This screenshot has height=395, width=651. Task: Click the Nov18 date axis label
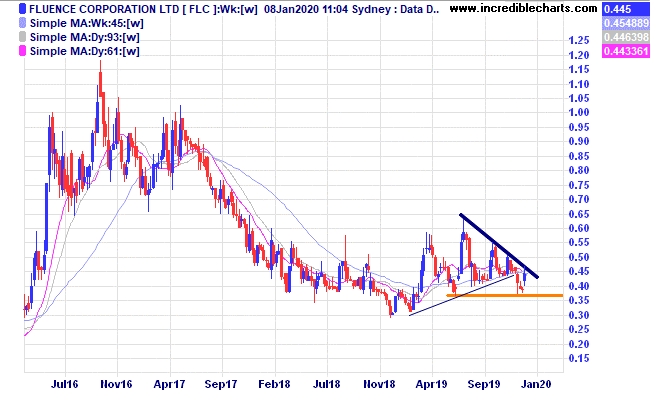[x=379, y=384]
